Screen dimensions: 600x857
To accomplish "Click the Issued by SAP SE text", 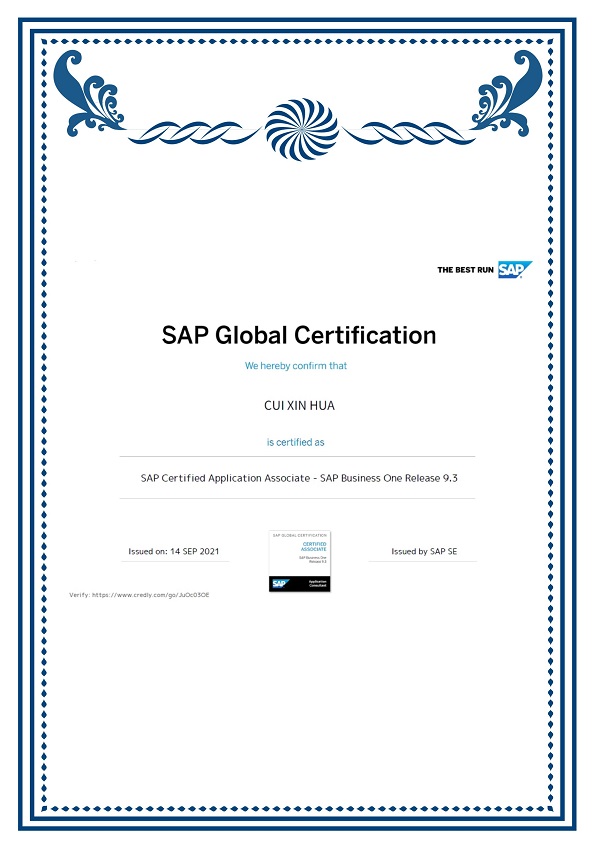I will tap(424, 551).
